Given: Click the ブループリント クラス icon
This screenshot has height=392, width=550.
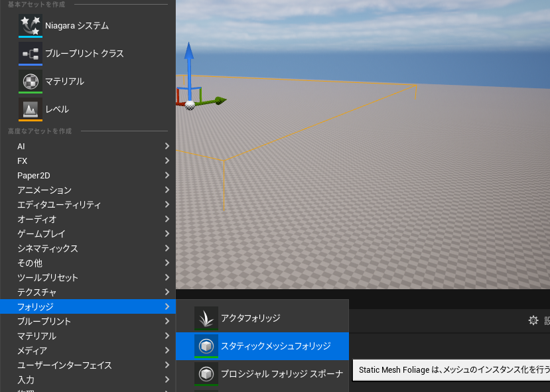Looking at the screenshot, I should click(x=30, y=54).
